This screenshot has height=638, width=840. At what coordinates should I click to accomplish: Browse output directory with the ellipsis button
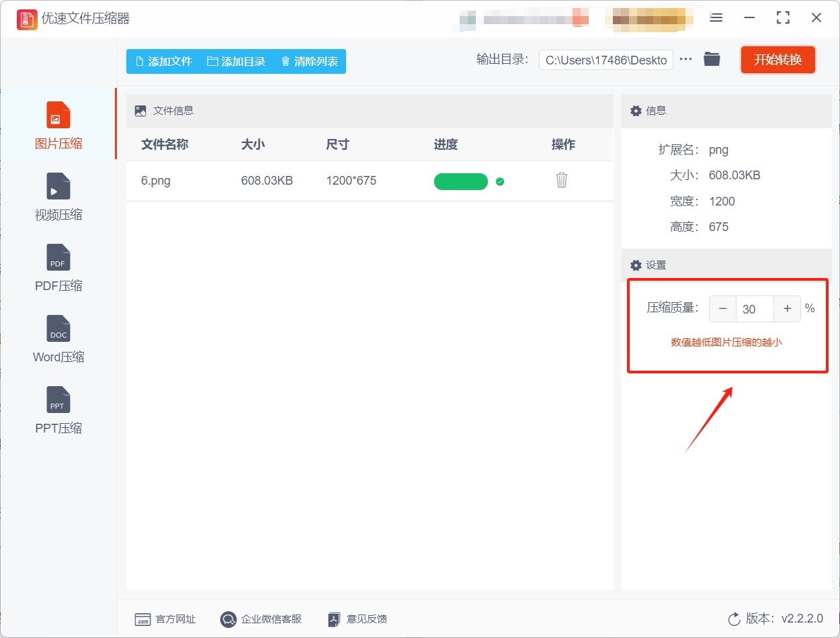685,60
